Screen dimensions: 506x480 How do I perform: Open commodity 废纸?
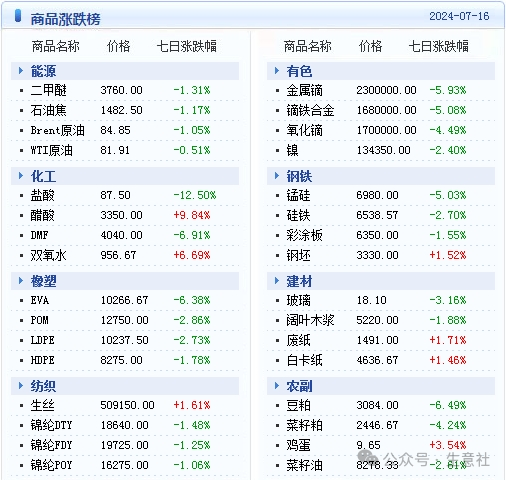pyautogui.click(x=298, y=340)
